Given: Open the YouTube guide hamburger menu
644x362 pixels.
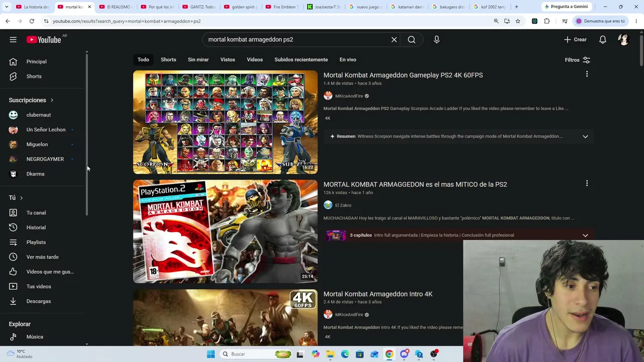Looking at the screenshot, I should point(13,40).
